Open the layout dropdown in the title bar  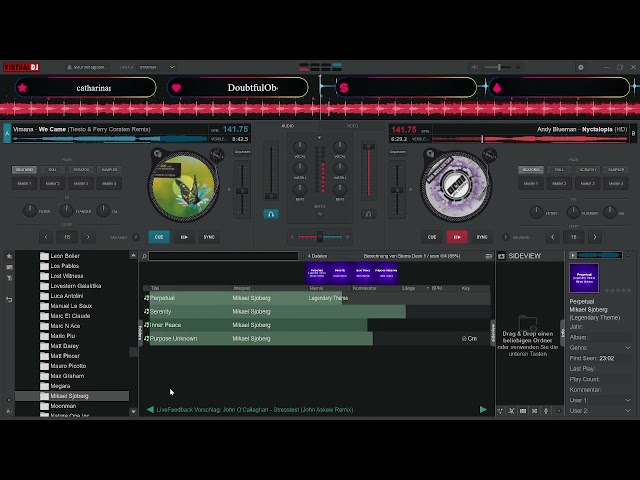pyautogui.click(x=157, y=67)
